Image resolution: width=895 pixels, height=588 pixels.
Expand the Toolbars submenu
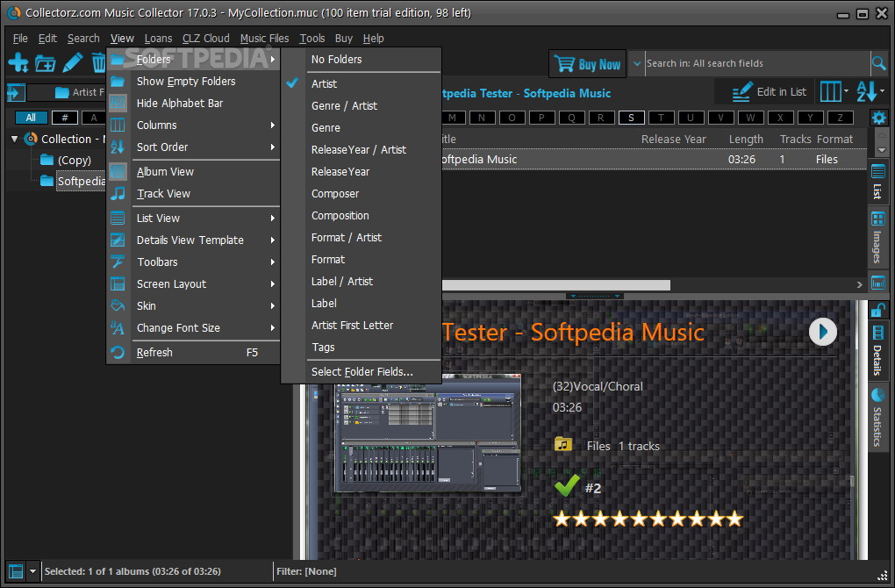[x=194, y=262]
